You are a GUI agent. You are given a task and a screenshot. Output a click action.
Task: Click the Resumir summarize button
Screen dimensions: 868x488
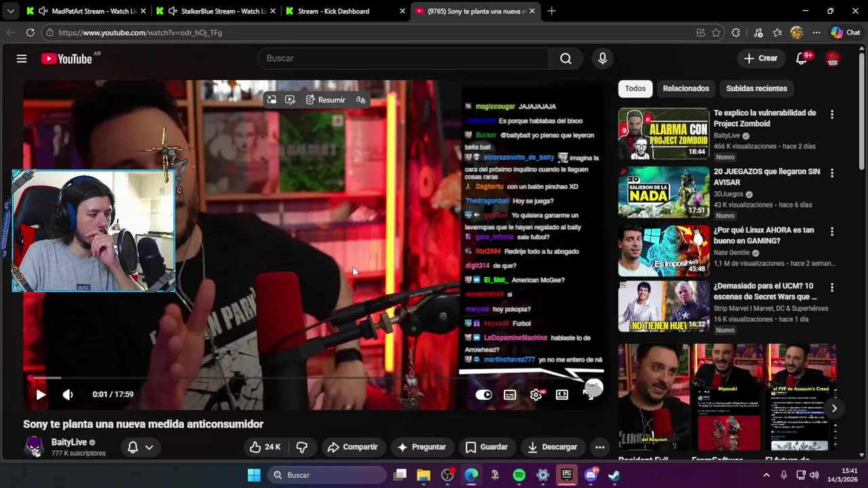[325, 100]
